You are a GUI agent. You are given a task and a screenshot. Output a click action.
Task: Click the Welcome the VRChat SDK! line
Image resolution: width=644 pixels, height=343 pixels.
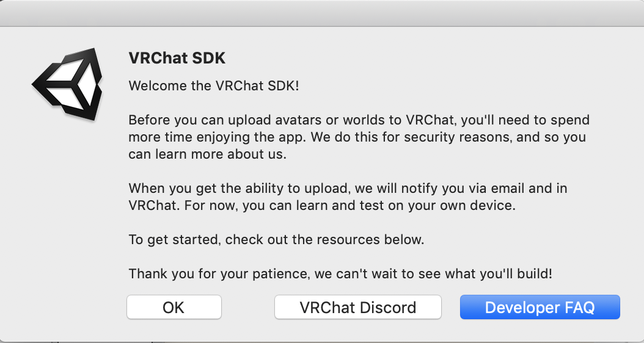(214, 86)
